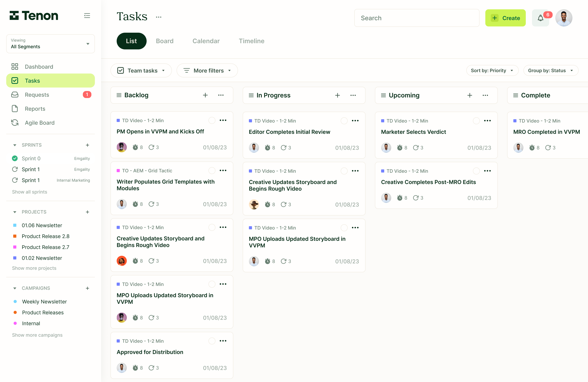Viewport: 588px width, 382px height.
Task: Open Tasks page more options ellipsis
Action: [x=159, y=17]
